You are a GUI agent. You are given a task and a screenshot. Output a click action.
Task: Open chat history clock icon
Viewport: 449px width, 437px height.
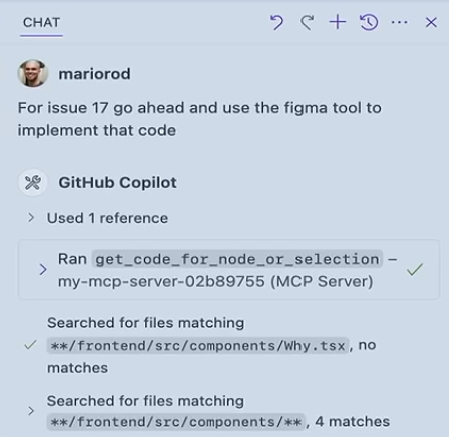click(369, 22)
